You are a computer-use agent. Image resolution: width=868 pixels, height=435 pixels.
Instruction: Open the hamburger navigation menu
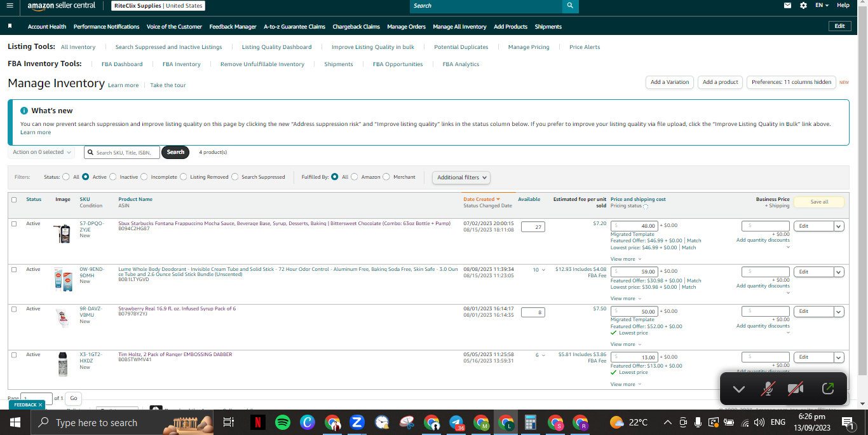(x=10, y=5)
